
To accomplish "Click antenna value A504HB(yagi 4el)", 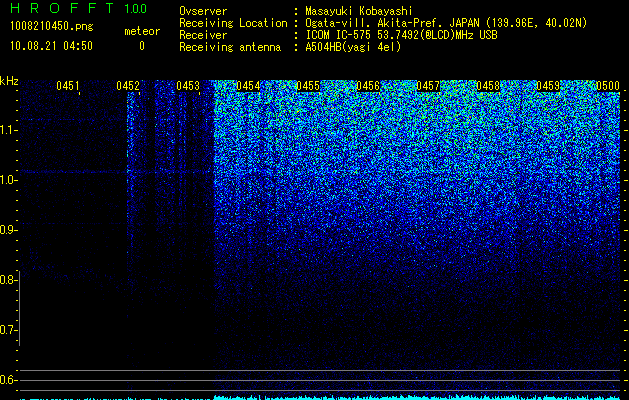I will tap(353, 47).
